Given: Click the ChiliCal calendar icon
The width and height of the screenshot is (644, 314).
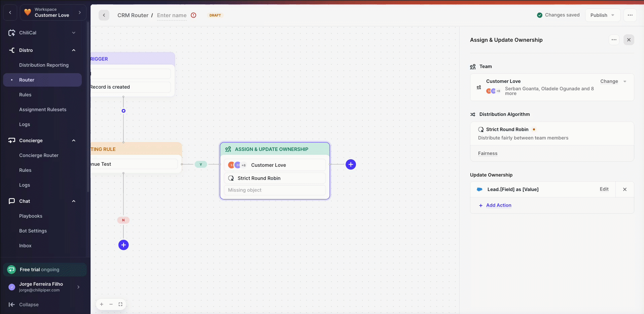Looking at the screenshot, I should point(12,33).
